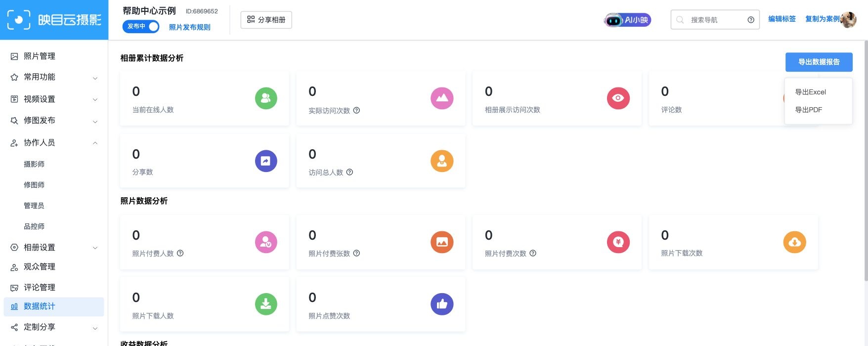The height and width of the screenshot is (346, 868).
Task: Click the 分享相册 button
Action: [x=266, y=20]
